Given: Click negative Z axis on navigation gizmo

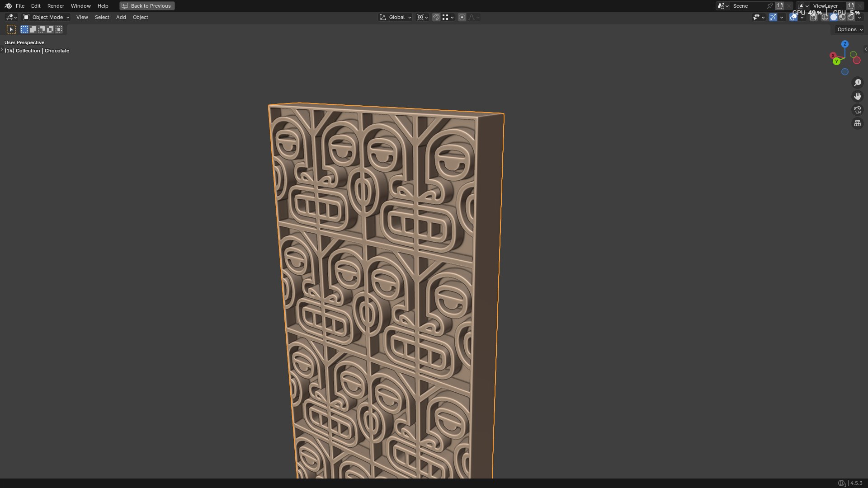Looking at the screenshot, I should point(844,72).
